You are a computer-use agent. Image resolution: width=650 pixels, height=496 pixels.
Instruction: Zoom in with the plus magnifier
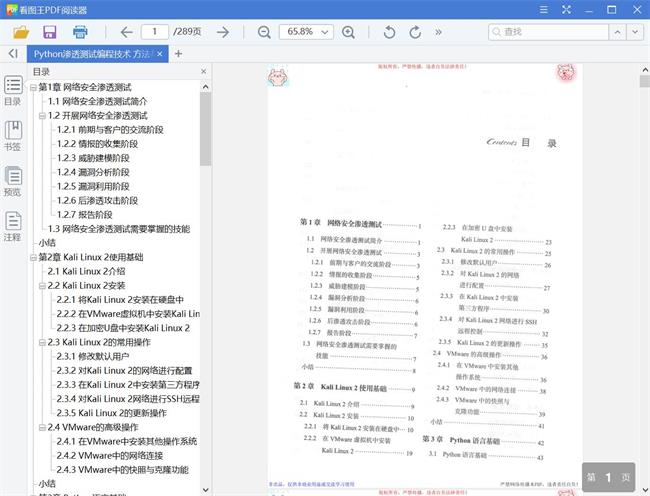pyautogui.click(x=348, y=32)
